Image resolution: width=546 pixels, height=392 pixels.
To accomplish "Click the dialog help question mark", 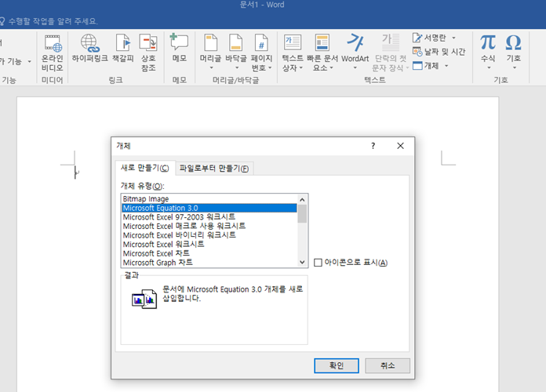I will pyautogui.click(x=373, y=146).
